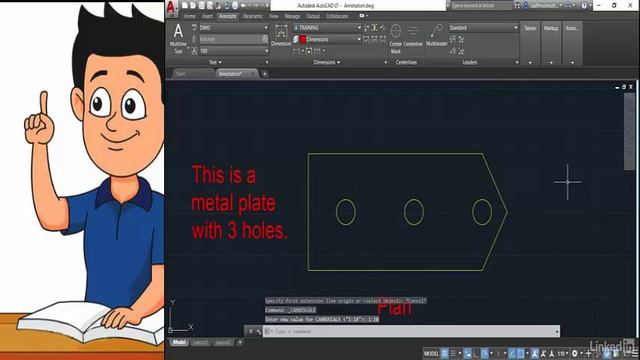Click the Dimension tool icon

coord(281,35)
